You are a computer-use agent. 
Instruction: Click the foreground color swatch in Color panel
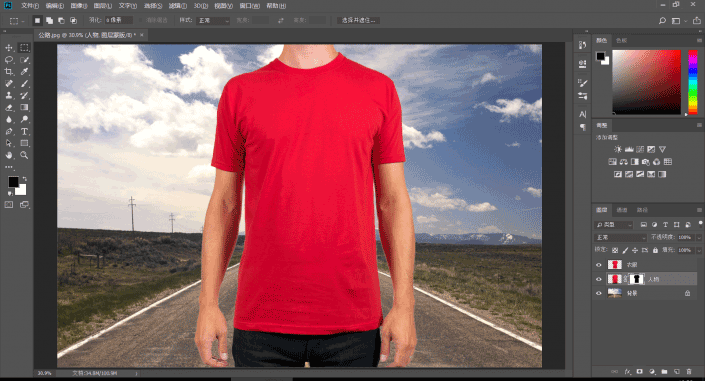click(x=600, y=56)
